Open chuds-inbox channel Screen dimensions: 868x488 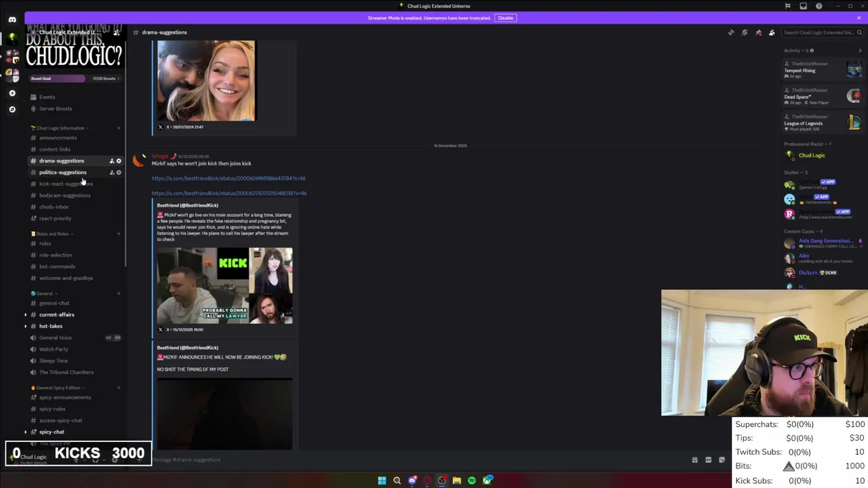click(54, 207)
